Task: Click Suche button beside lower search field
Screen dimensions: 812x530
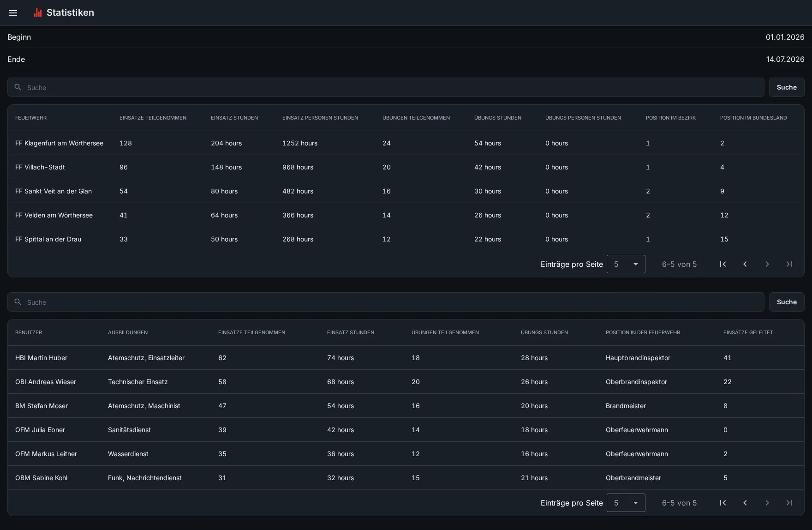Action: pos(787,302)
